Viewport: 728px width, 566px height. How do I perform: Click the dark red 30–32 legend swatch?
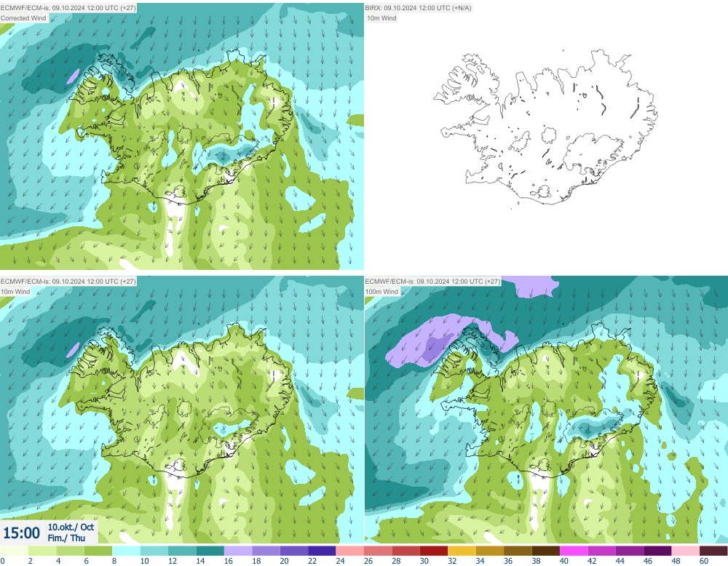[x=434, y=551]
